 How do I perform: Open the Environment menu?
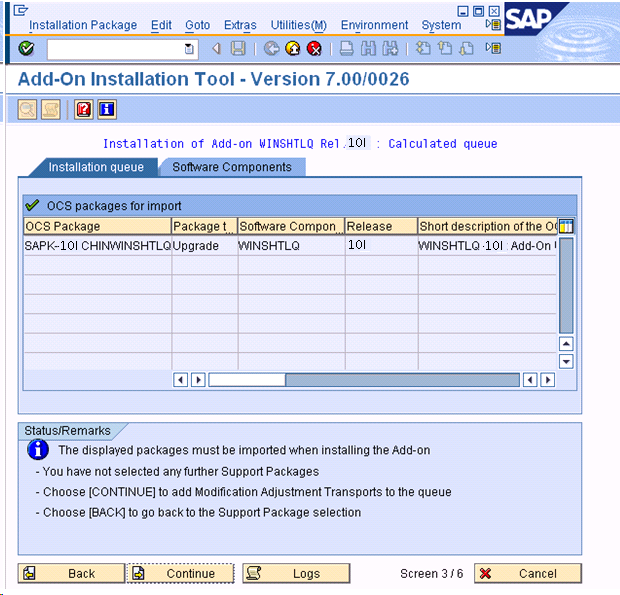pos(374,25)
